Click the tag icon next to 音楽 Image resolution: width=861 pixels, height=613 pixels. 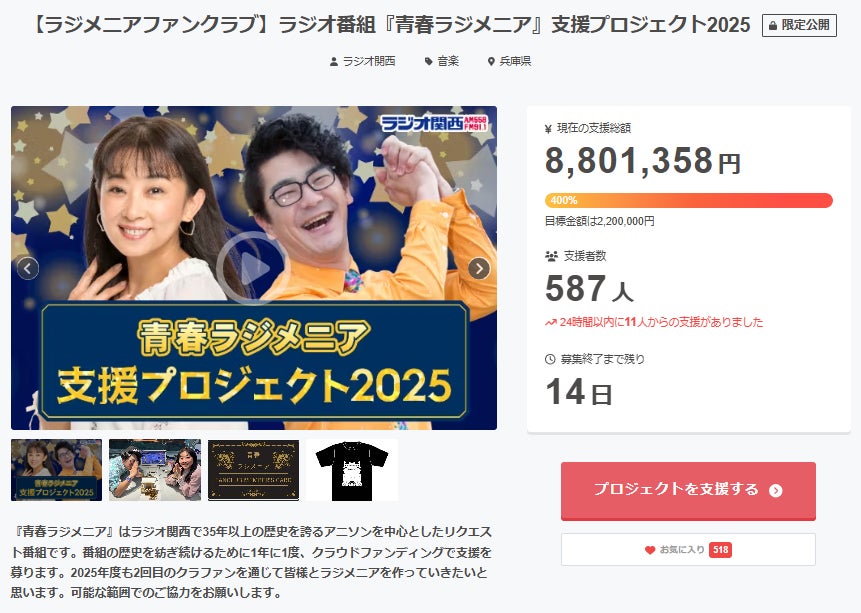[429, 62]
